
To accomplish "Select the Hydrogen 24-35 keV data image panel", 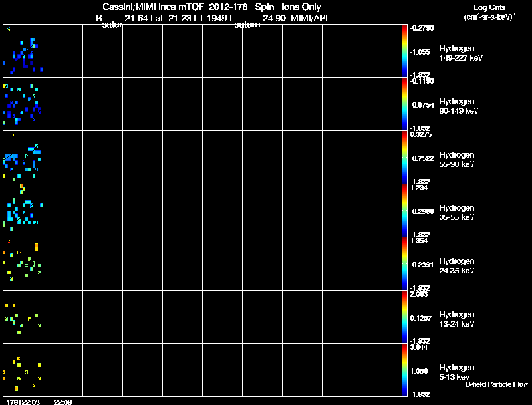I will click(x=23, y=263).
